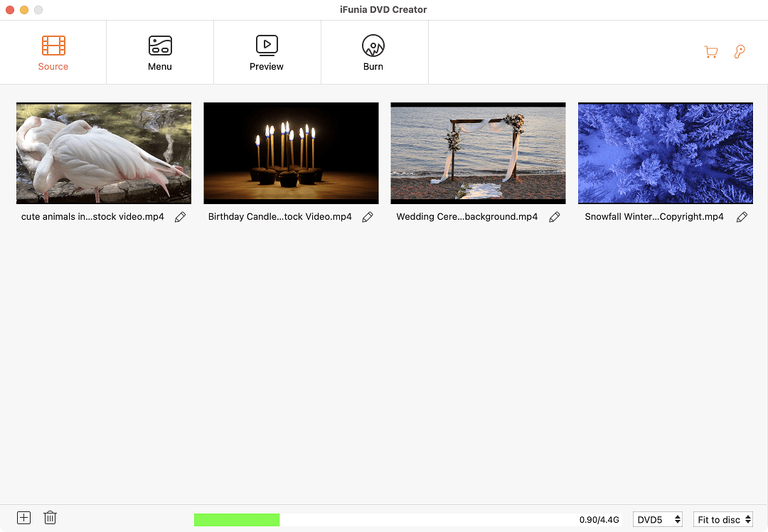Pick the snowy winter trees thumbnail
This screenshot has width=768, height=532.
(x=665, y=153)
